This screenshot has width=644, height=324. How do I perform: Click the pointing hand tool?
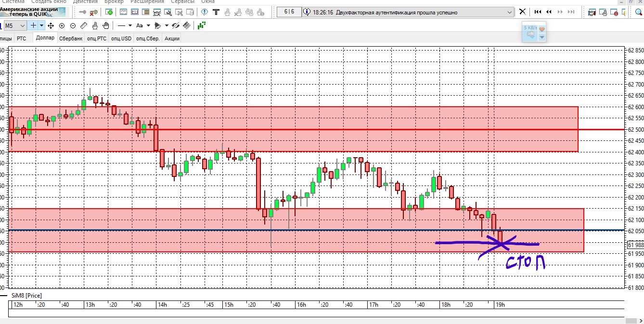pyautogui.click(x=95, y=25)
